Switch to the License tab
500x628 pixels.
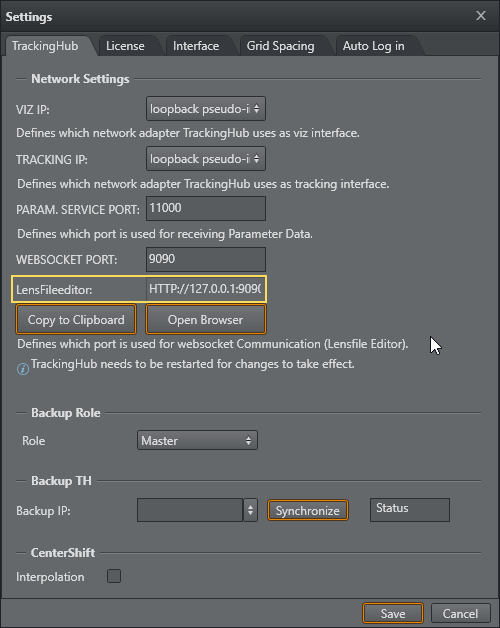click(x=125, y=46)
